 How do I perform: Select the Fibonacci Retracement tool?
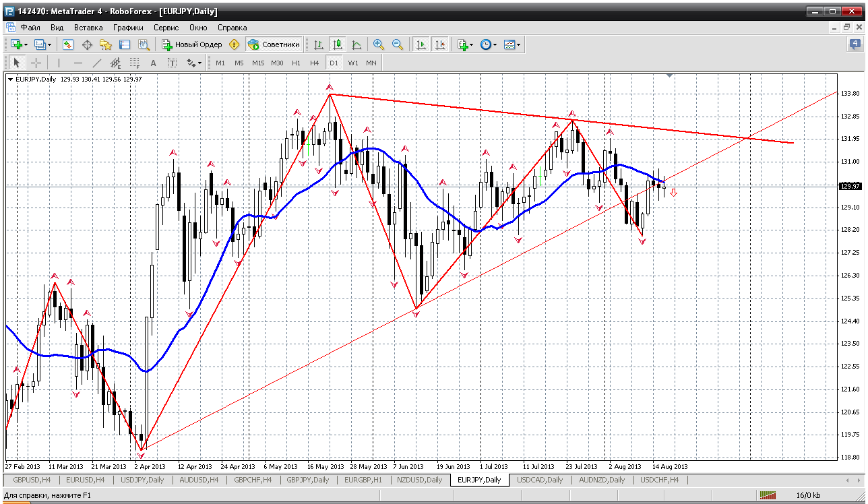[x=135, y=63]
